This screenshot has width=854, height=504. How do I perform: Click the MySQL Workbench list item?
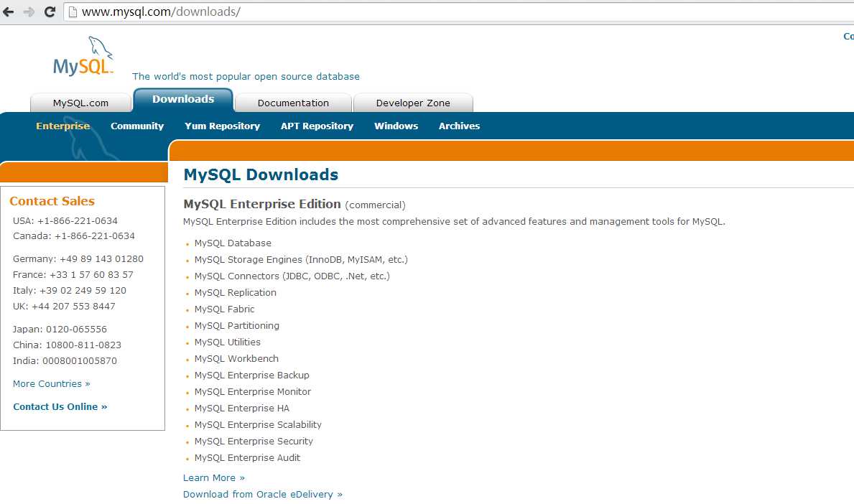coord(236,359)
